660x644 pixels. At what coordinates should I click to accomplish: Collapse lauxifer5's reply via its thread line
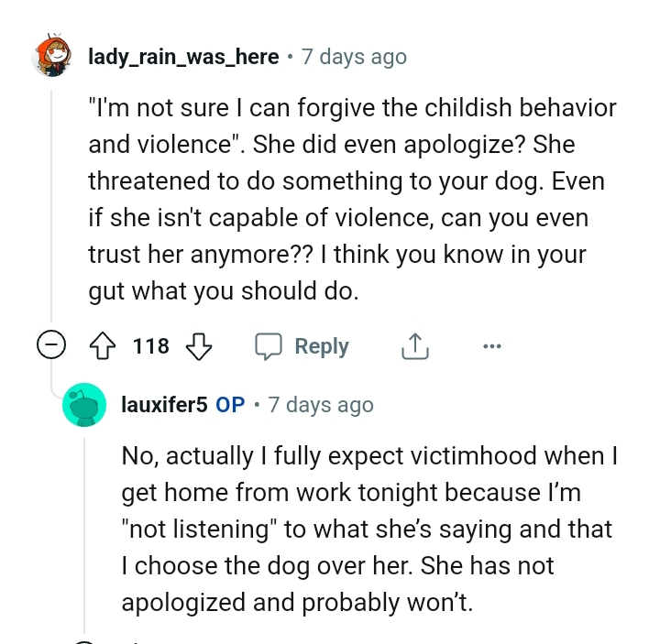83,531
